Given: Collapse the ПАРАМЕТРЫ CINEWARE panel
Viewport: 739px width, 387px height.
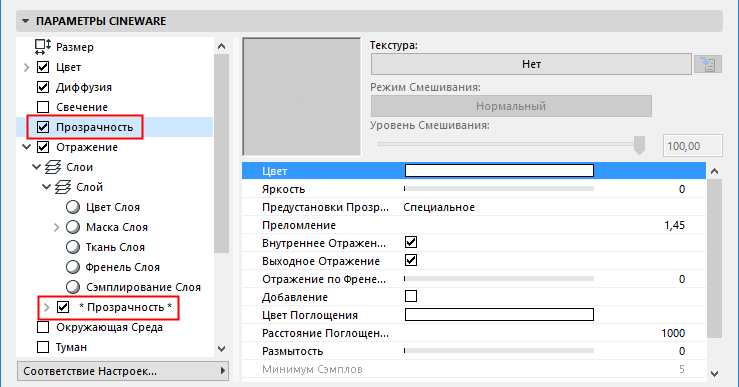Looking at the screenshot, I should coord(25,21).
